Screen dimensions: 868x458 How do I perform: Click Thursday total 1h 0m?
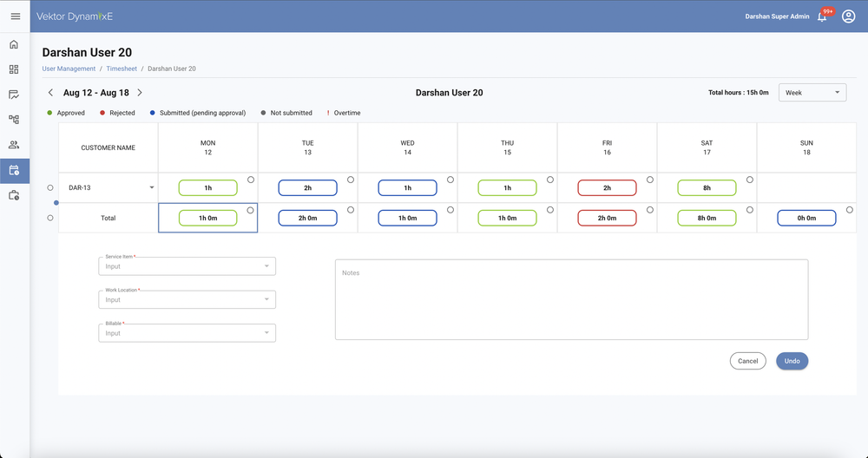point(507,218)
